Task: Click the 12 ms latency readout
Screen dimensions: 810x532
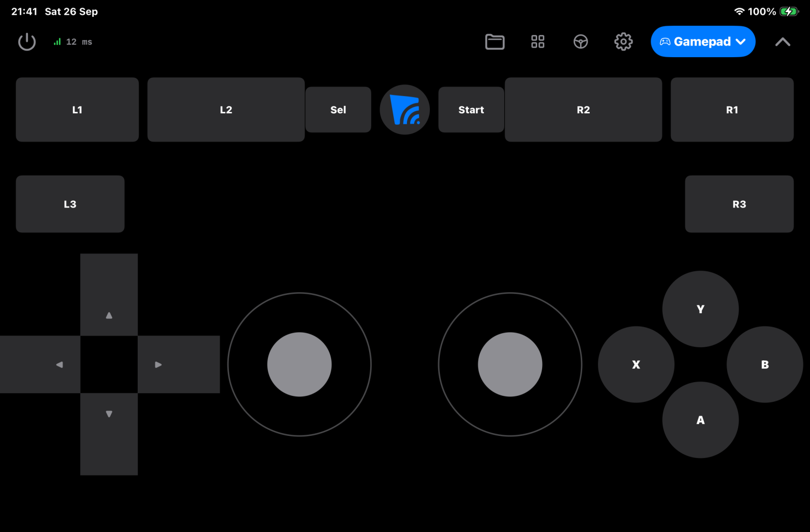Action: (x=79, y=42)
